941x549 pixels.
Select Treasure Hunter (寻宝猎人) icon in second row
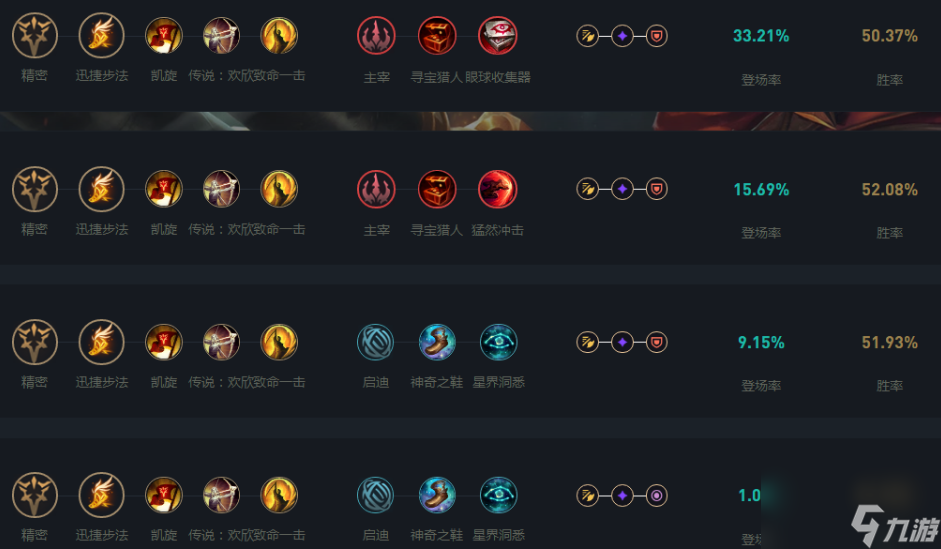437,189
